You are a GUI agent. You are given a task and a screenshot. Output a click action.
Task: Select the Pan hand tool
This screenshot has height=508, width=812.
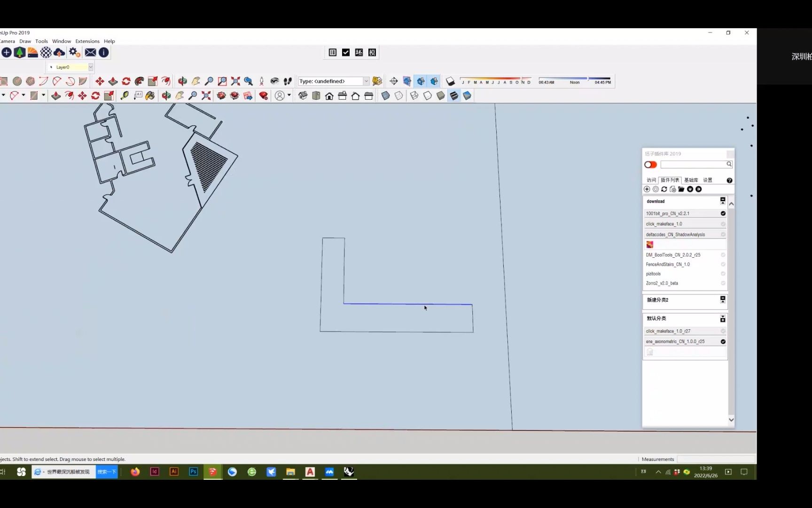click(x=195, y=81)
